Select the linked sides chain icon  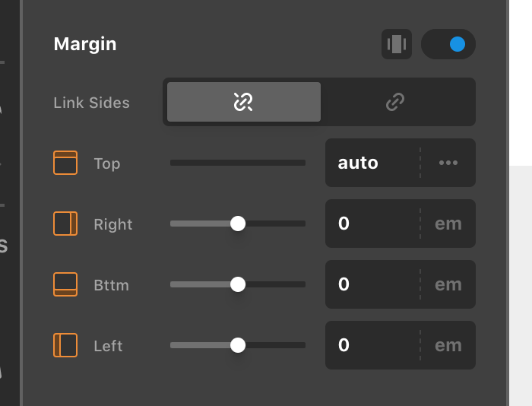[x=395, y=102]
